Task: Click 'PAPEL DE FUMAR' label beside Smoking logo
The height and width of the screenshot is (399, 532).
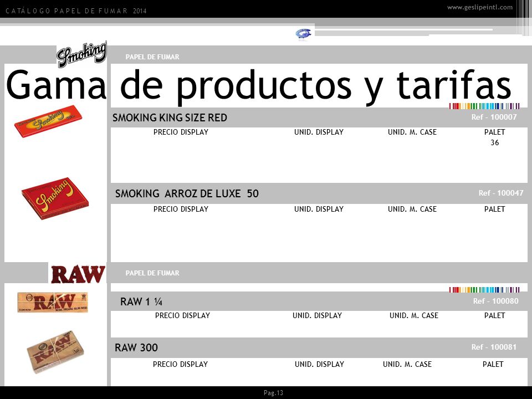Action: 152,57
